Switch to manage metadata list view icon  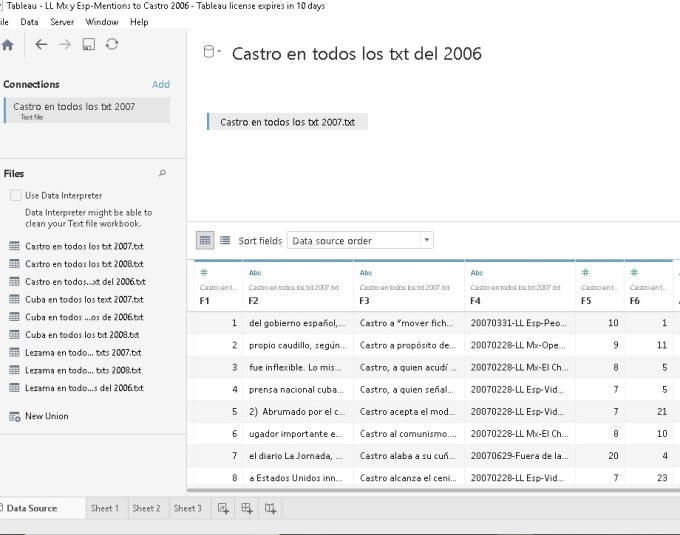pos(225,240)
